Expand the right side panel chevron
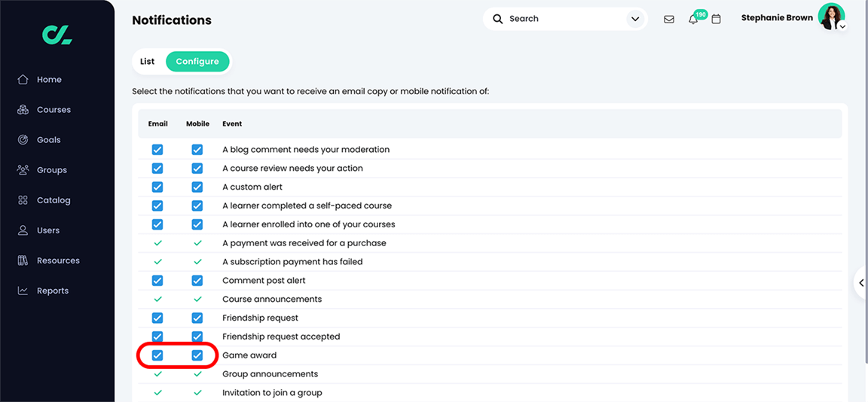 (861, 283)
